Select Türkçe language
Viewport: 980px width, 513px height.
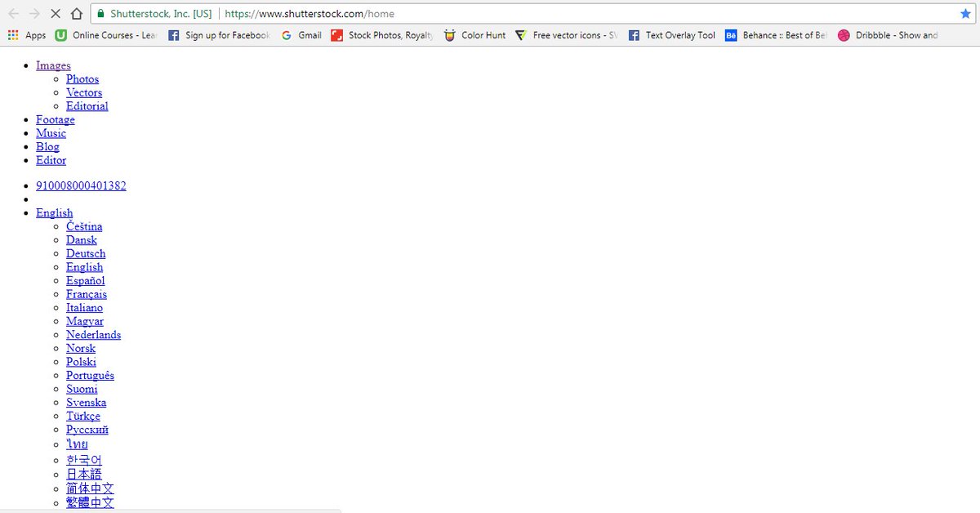83,416
